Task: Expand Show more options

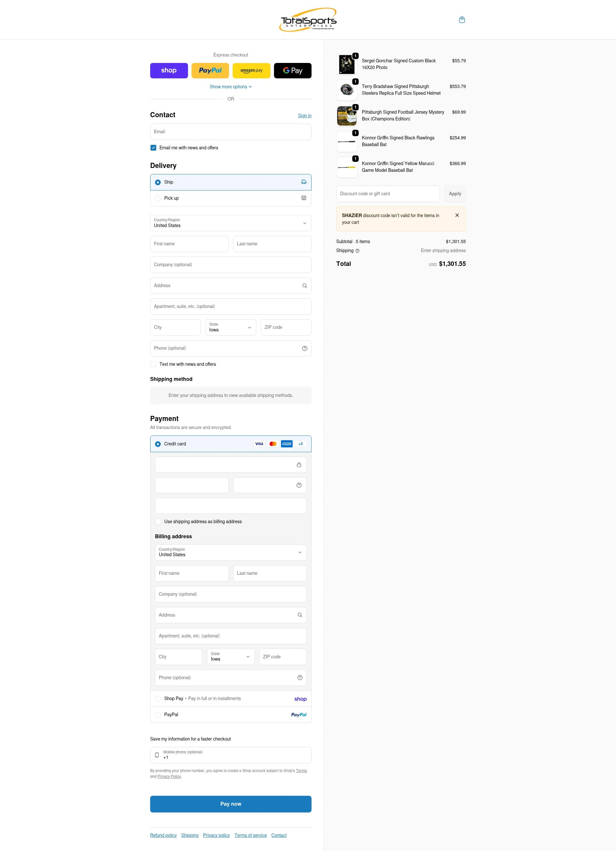Action: pyautogui.click(x=231, y=87)
